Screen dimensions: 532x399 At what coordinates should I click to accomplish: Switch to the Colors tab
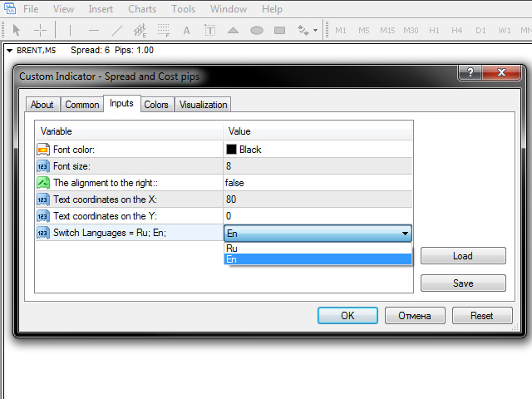pyautogui.click(x=155, y=105)
